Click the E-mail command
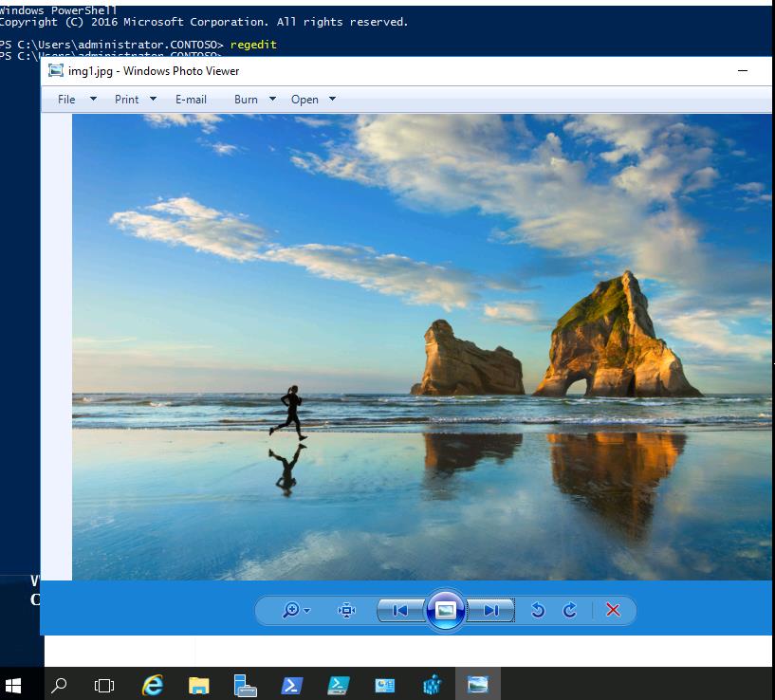775x700 pixels. coord(191,100)
